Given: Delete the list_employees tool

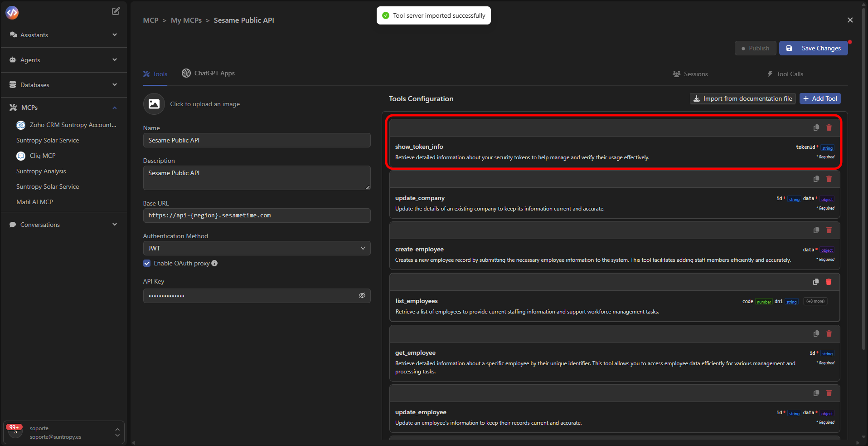Looking at the screenshot, I should (x=829, y=282).
